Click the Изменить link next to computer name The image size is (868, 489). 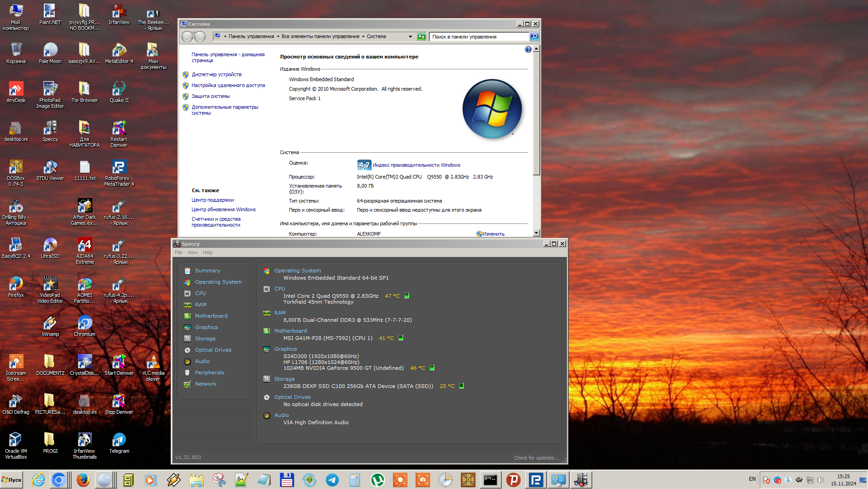point(493,234)
